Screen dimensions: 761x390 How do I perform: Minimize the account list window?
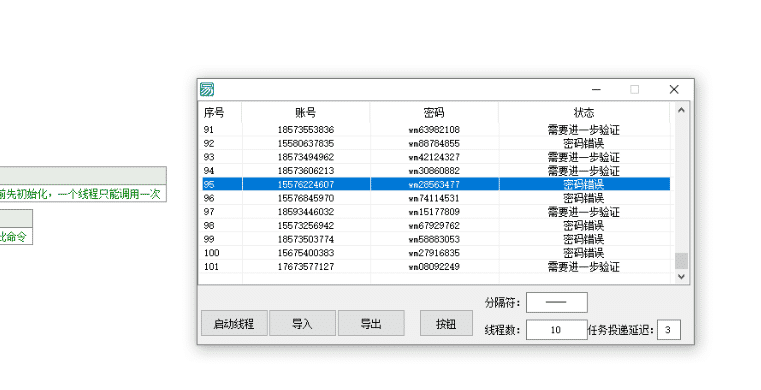(596, 89)
